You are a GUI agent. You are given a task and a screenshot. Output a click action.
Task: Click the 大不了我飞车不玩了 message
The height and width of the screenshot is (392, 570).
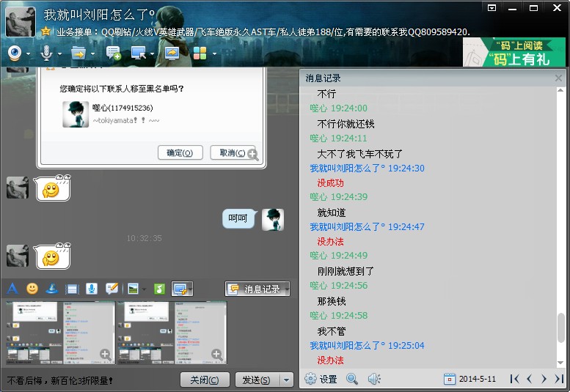360,154
